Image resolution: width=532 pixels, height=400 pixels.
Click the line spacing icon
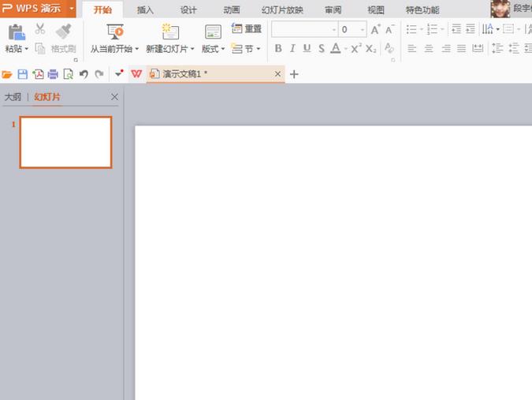click(x=498, y=49)
